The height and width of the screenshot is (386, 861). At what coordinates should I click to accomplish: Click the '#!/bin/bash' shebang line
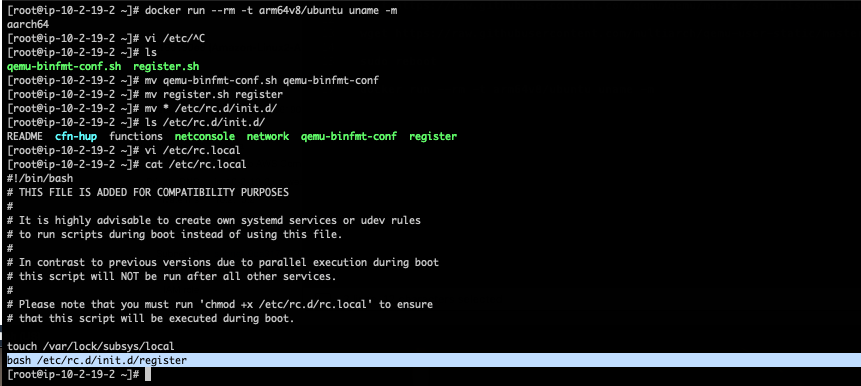pyautogui.click(x=40, y=178)
